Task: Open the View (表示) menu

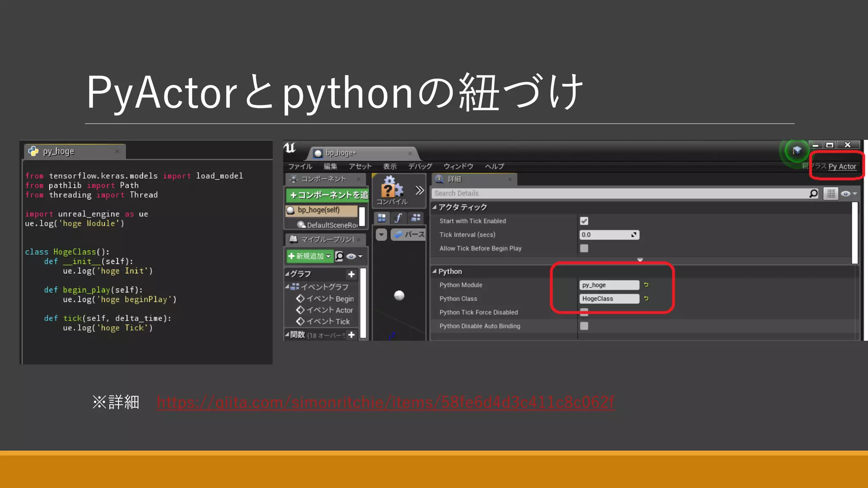Action: coord(390,166)
